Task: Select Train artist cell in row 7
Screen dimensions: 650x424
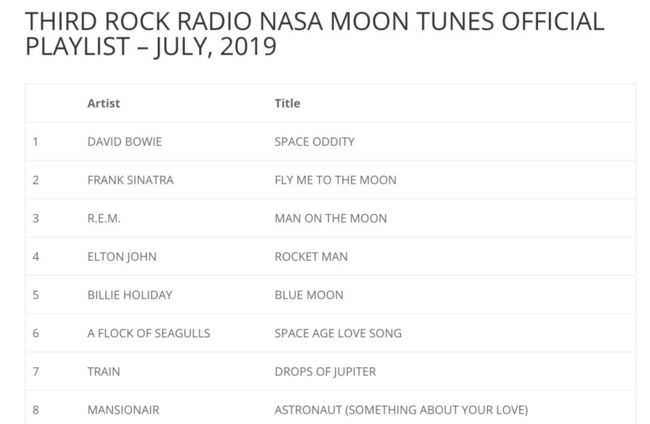Action: 104,372
